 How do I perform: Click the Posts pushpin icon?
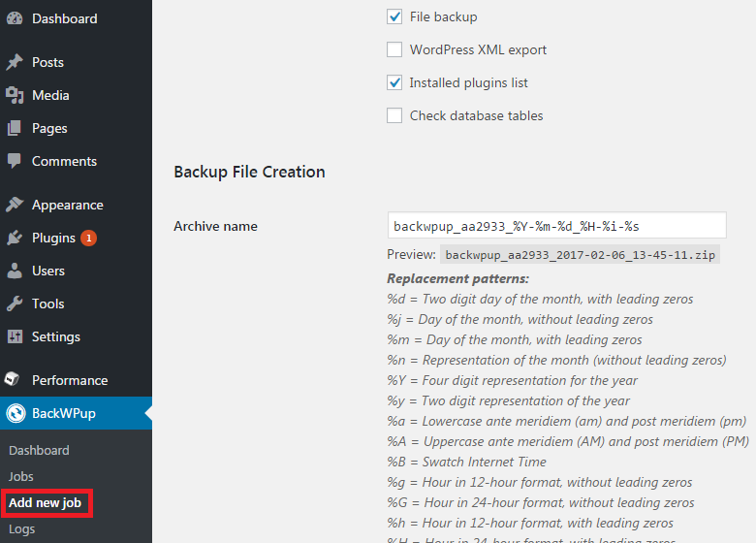point(15,62)
